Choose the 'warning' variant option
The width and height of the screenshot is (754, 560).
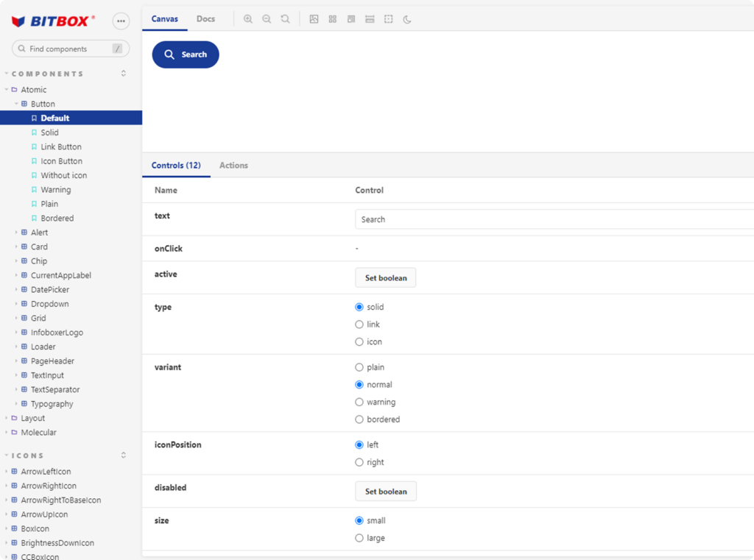pyautogui.click(x=359, y=403)
